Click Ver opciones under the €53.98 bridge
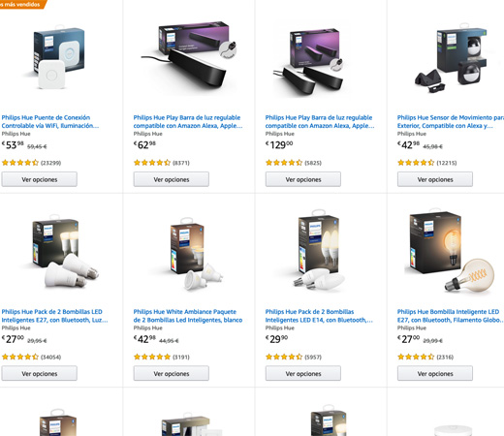This screenshot has width=504, height=436. pos(40,179)
